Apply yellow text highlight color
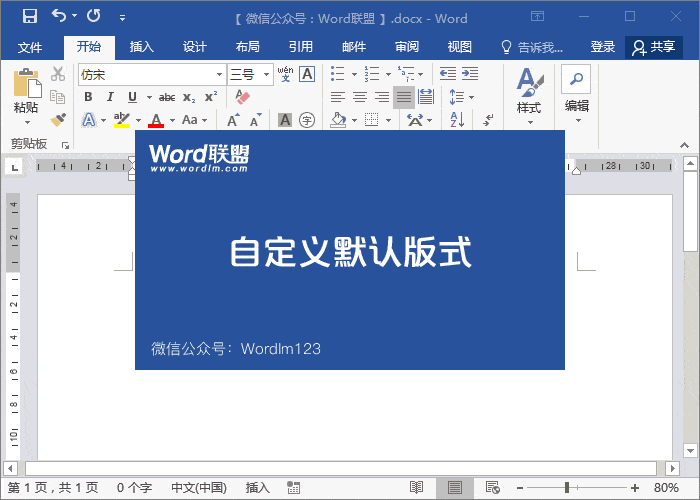This screenshot has height=500, width=700. point(122,120)
